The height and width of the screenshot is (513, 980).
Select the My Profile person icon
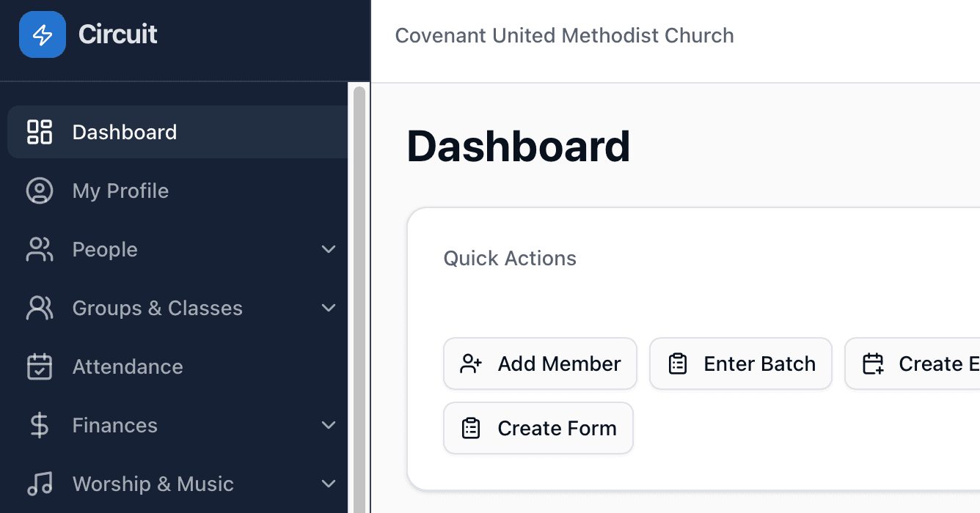[x=39, y=191]
